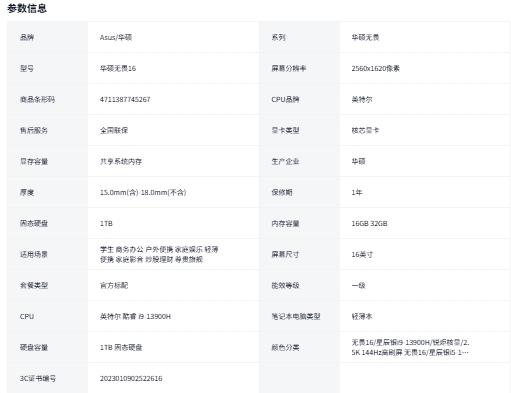Select the 售后服务 label

tap(34, 130)
